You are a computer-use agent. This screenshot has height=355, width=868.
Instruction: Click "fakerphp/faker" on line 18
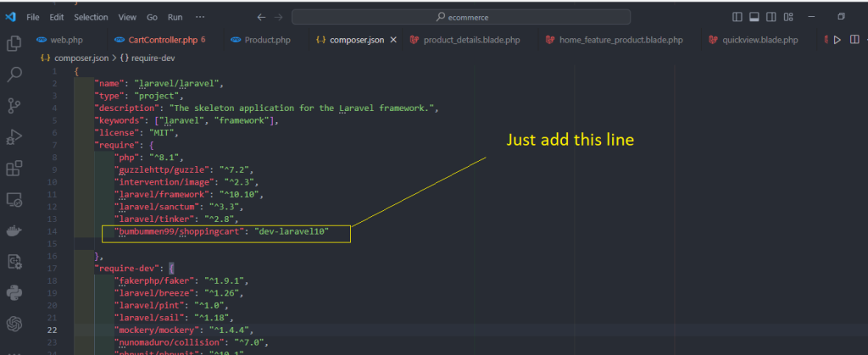click(155, 281)
